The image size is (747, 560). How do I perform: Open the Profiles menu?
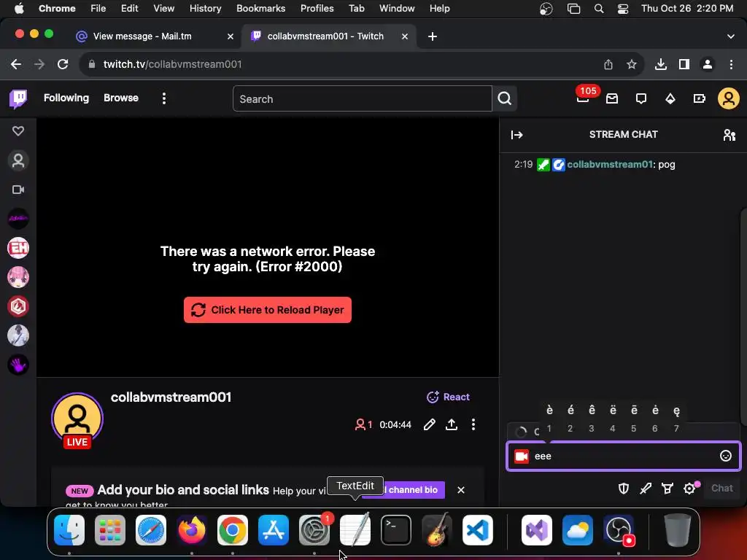(x=317, y=9)
